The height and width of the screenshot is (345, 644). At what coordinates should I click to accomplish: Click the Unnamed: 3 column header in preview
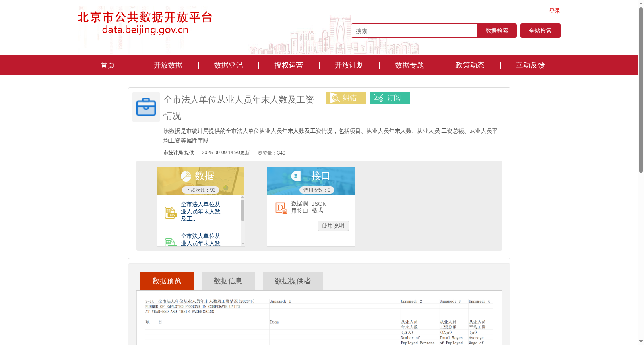point(450,301)
